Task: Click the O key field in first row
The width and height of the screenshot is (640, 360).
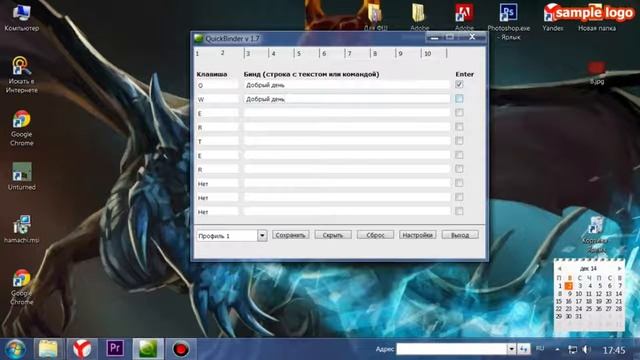Action: pyautogui.click(x=217, y=85)
